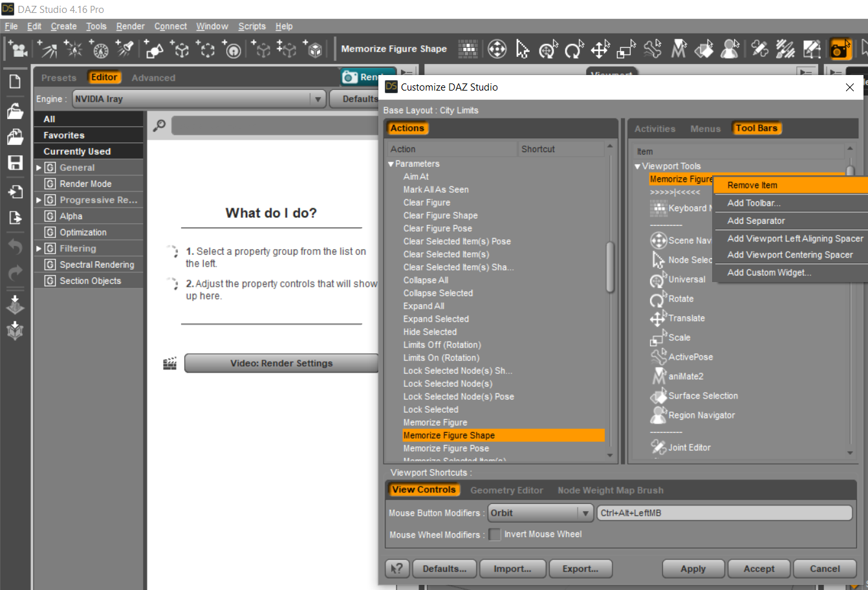
Task: Click the Defaults... button in Customize dialog
Action: tap(444, 569)
